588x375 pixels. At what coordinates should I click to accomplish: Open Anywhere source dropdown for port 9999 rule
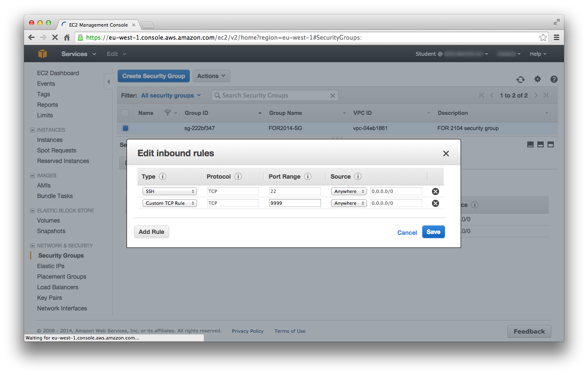[x=349, y=203]
